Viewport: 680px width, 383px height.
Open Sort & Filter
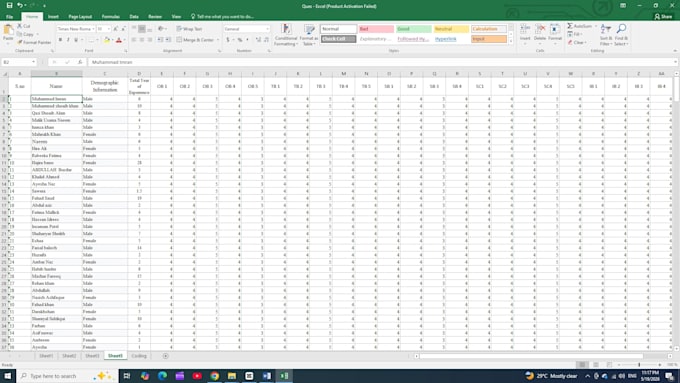pos(606,35)
